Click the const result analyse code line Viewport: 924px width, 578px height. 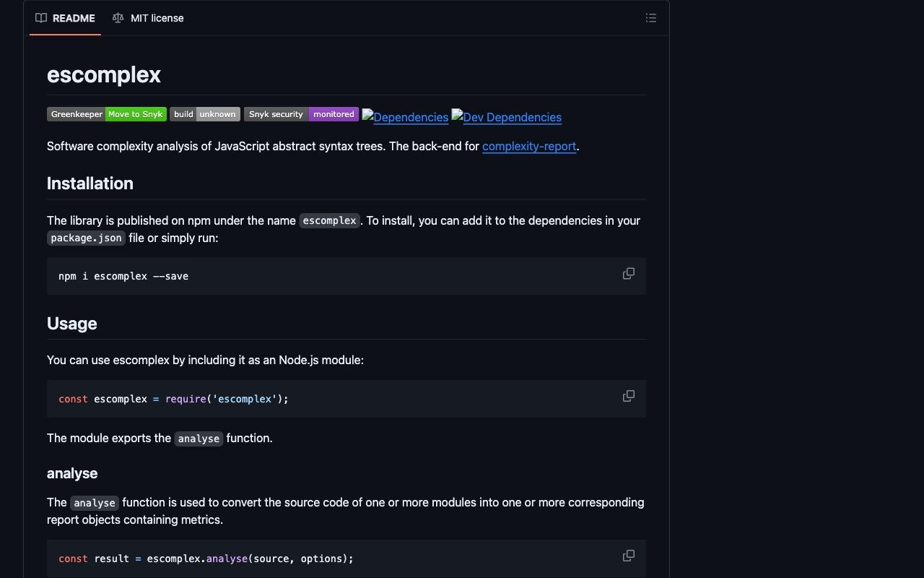point(206,558)
